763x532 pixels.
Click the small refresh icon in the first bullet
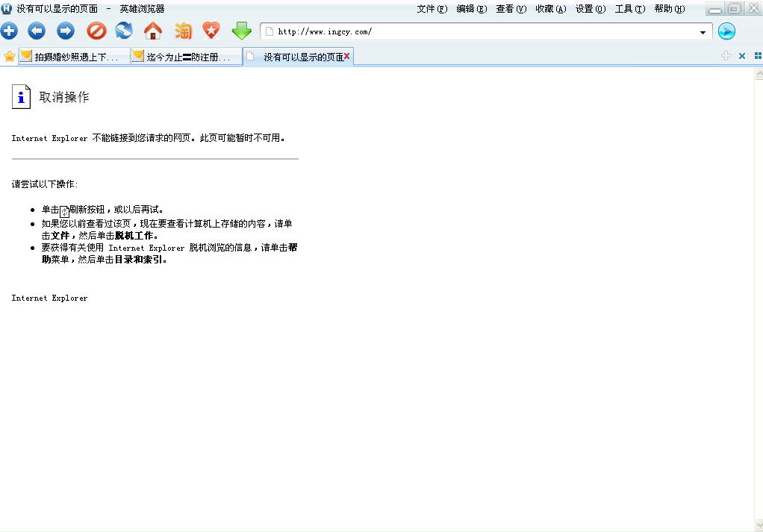tap(64, 212)
